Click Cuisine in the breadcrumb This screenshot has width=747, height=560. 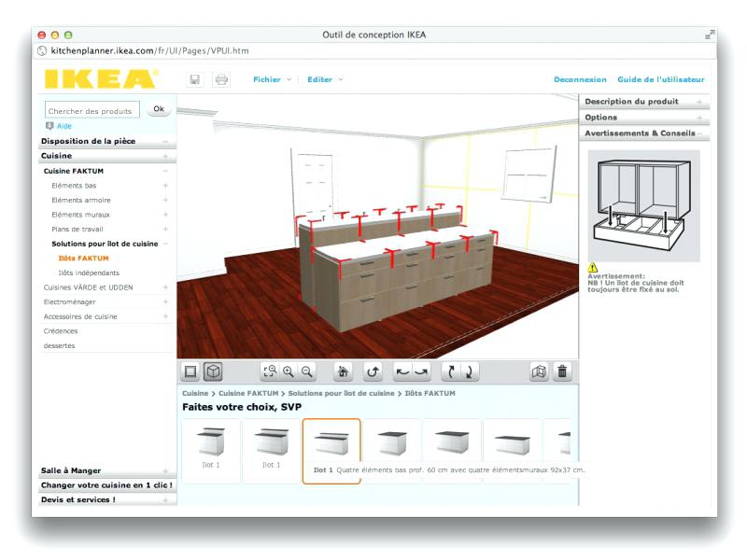tap(195, 393)
